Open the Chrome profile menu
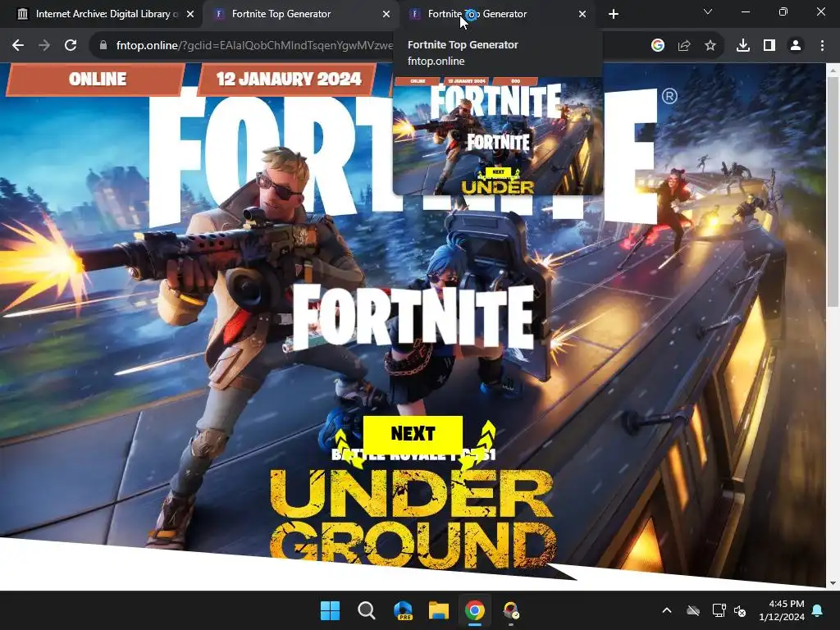 point(796,46)
